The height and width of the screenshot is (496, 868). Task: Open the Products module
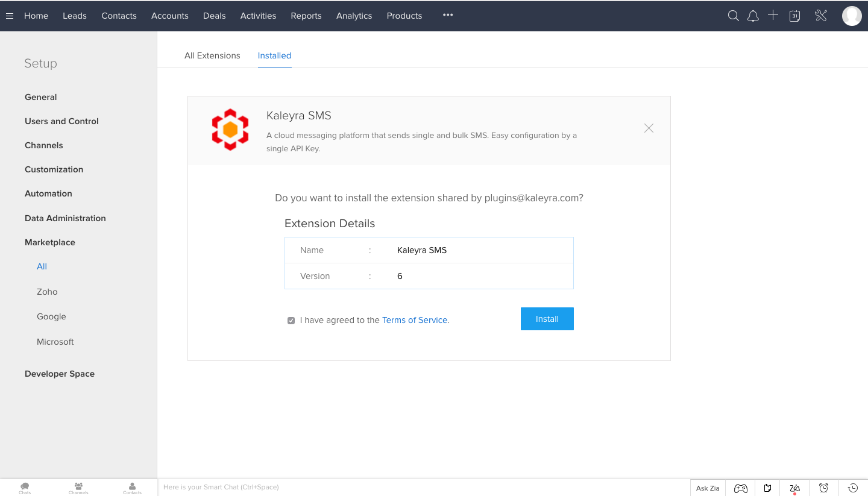click(404, 16)
